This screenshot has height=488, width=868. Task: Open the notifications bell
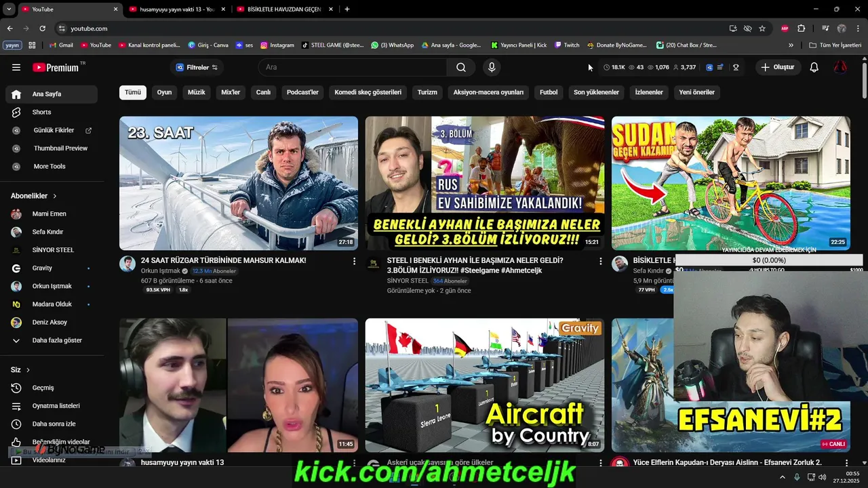pyautogui.click(x=814, y=67)
